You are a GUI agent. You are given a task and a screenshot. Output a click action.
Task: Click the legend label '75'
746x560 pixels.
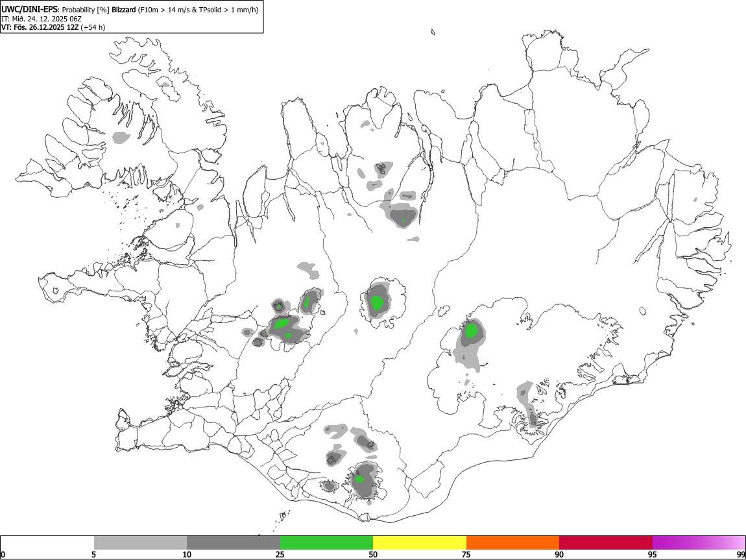click(466, 554)
